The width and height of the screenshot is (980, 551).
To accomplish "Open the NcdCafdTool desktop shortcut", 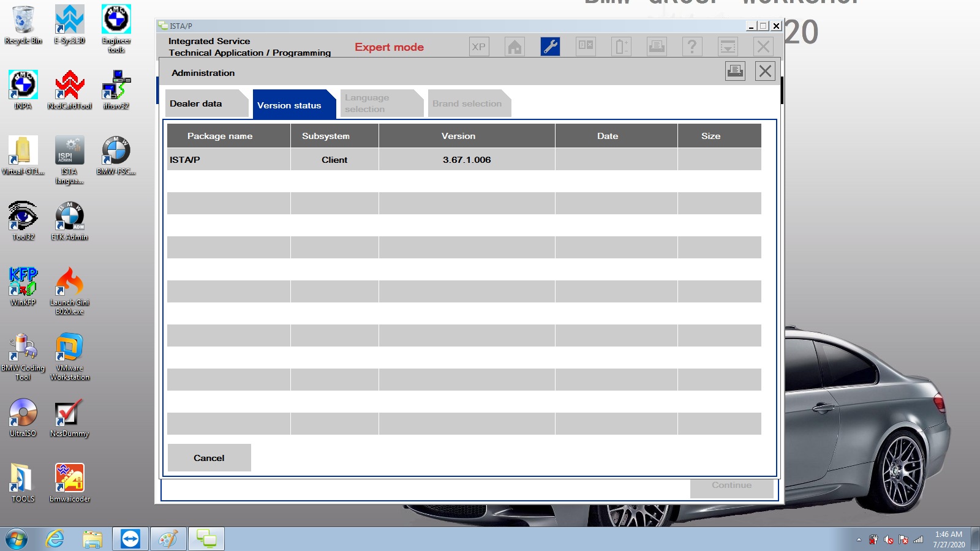I will [x=69, y=90].
